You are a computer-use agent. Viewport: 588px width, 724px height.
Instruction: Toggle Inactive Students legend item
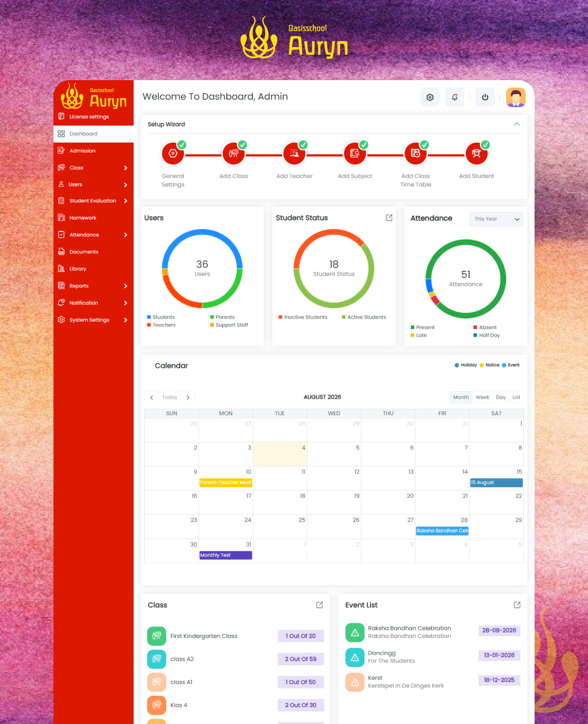[x=303, y=317]
